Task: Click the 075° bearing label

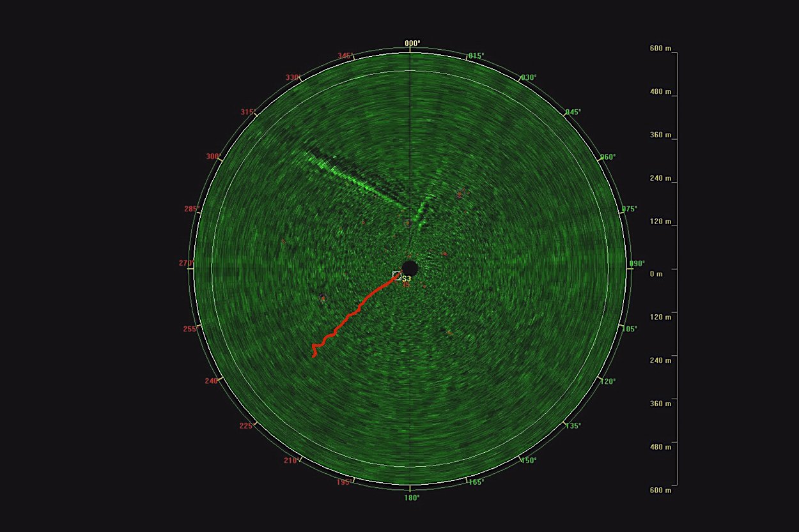Action: 629,208
